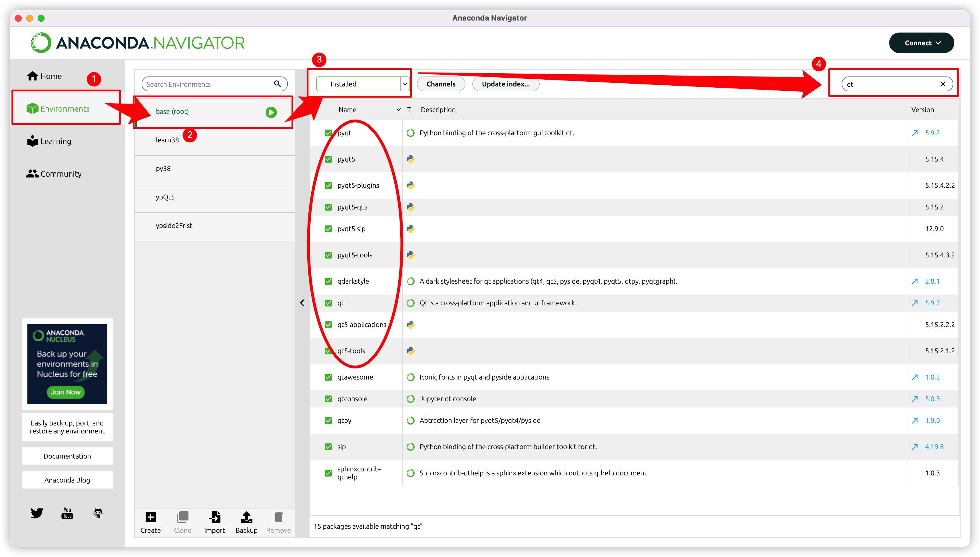The height and width of the screenshot is (557, 980).
Task: Expand the Connect dropdown button
Action: click(921, 43)
